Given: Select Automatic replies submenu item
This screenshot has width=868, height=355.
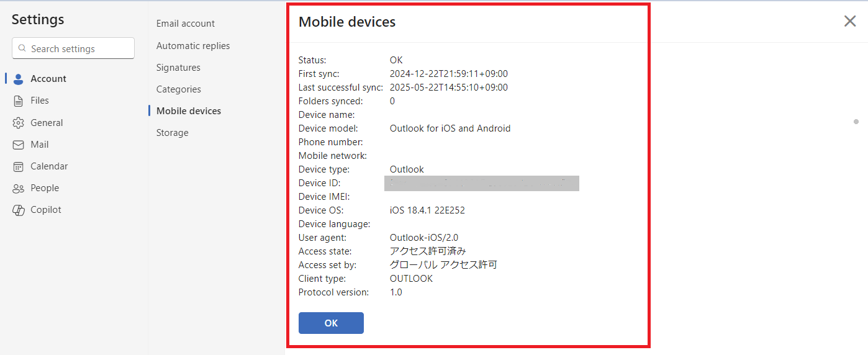Looking at the screenshot, I should pyautogui.click(x=193, y=46).
